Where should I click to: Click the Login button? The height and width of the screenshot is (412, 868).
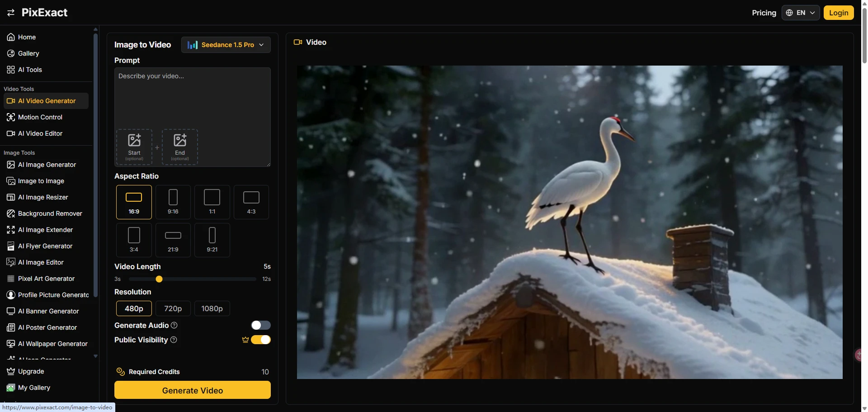click(x=838, y=13)
